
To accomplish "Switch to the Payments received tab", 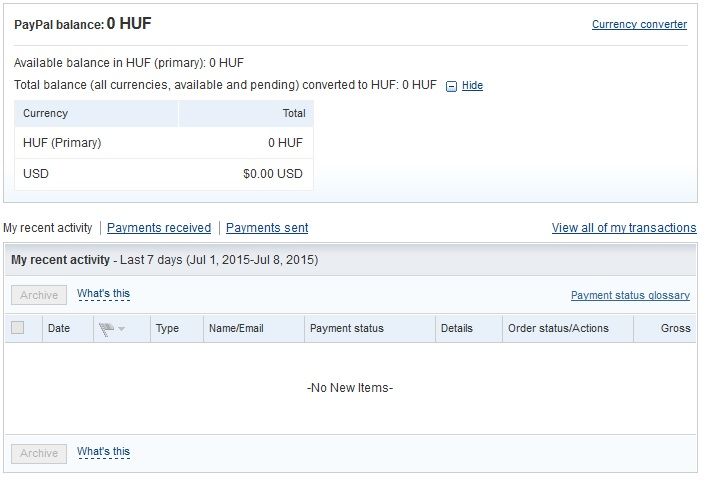I will pos(159,228).
